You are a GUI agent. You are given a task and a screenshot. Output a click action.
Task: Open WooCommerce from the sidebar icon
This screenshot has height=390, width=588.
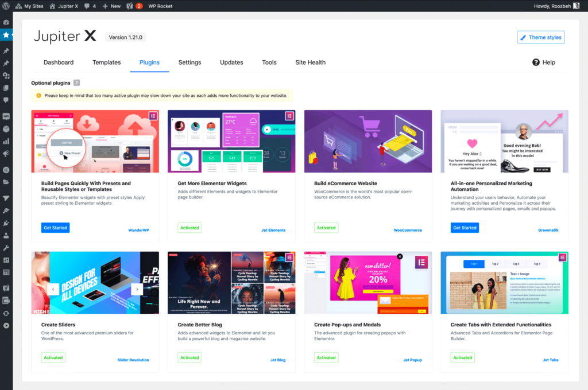[6, 115]
